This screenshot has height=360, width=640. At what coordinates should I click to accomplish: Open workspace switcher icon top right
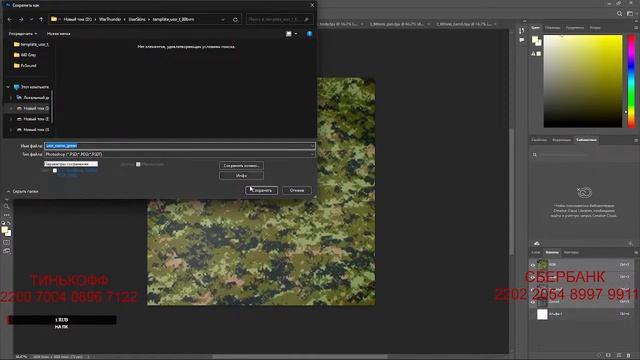pos(630,13)
